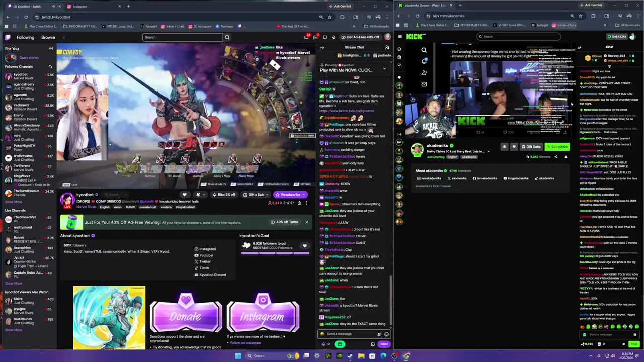This screenshot has height=362, width=644.
Task: Subscribe to akademiks on Kick
Action: pyautogui.click(x=556, y=147)
